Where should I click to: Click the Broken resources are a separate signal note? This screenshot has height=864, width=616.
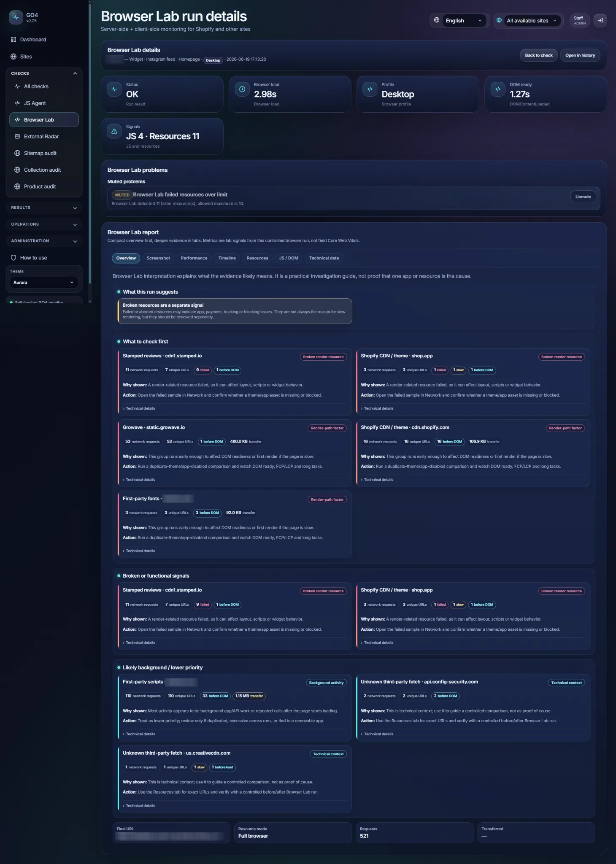click(235, 311)
